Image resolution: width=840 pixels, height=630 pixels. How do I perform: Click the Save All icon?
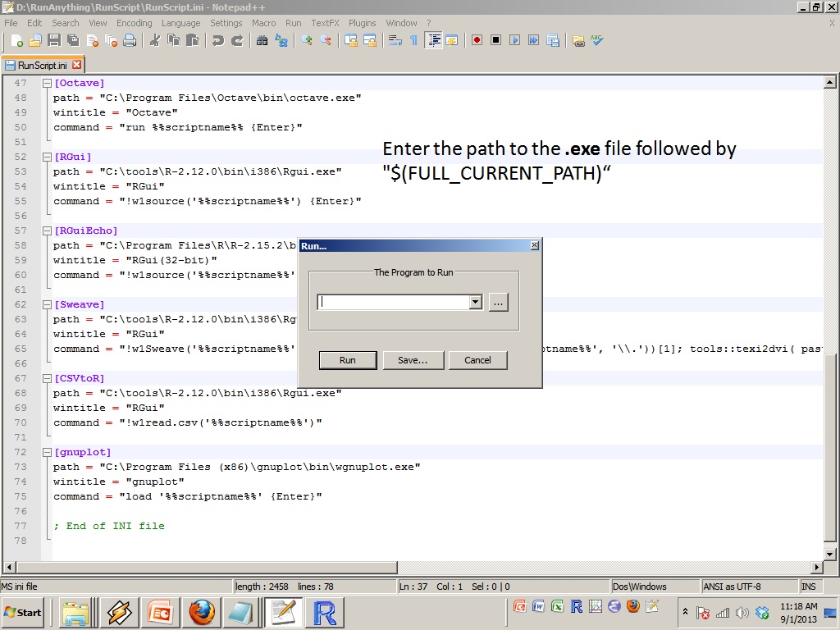(x=73, y=41)
